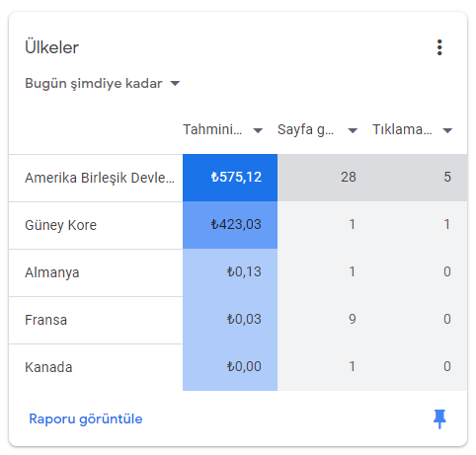Expand the Sayfa g… column metric dropdown
Image resolution: width=476 pixels, height=455 pixels.
pyautogui.click(x=318, y=130)
